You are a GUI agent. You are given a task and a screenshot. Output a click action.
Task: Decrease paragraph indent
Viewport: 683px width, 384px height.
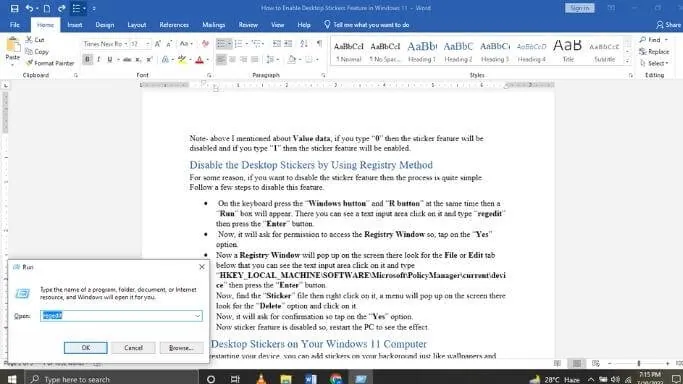coord(277,44)
